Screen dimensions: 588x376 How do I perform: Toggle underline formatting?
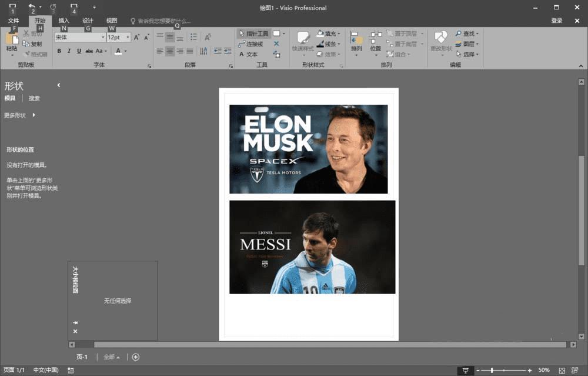(78, 51)
